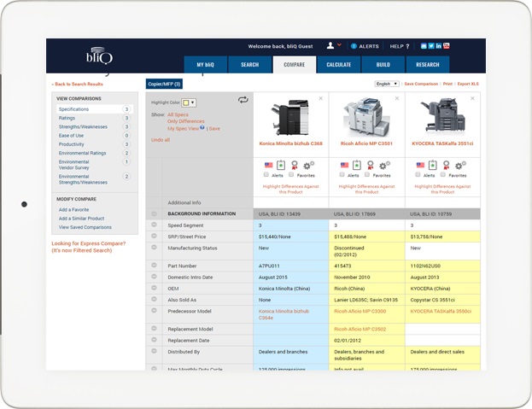Collapse the Domestic Intro Date row

[154, 277]
